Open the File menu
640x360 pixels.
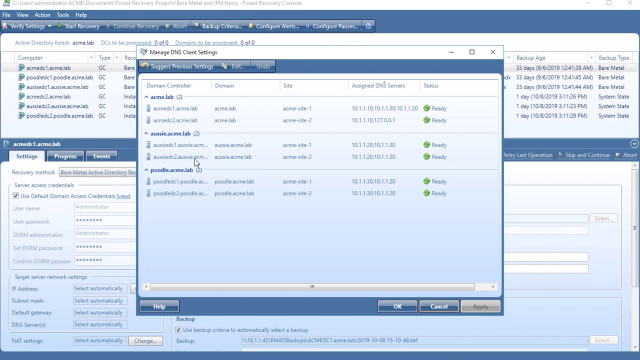6,15
